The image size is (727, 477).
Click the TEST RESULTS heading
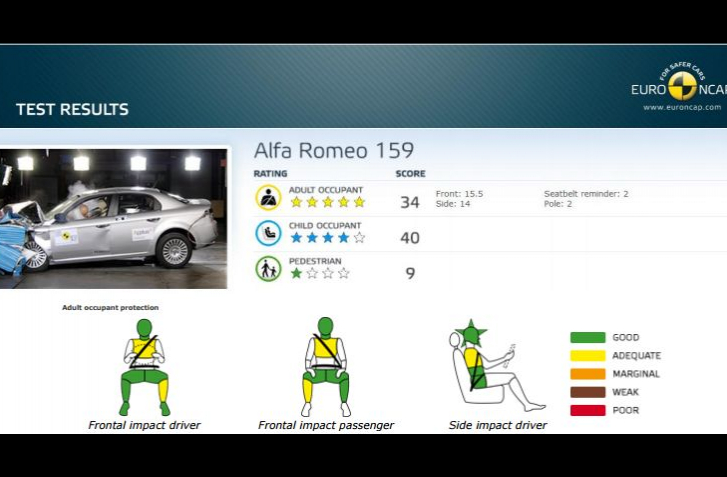tap(72, 109)
